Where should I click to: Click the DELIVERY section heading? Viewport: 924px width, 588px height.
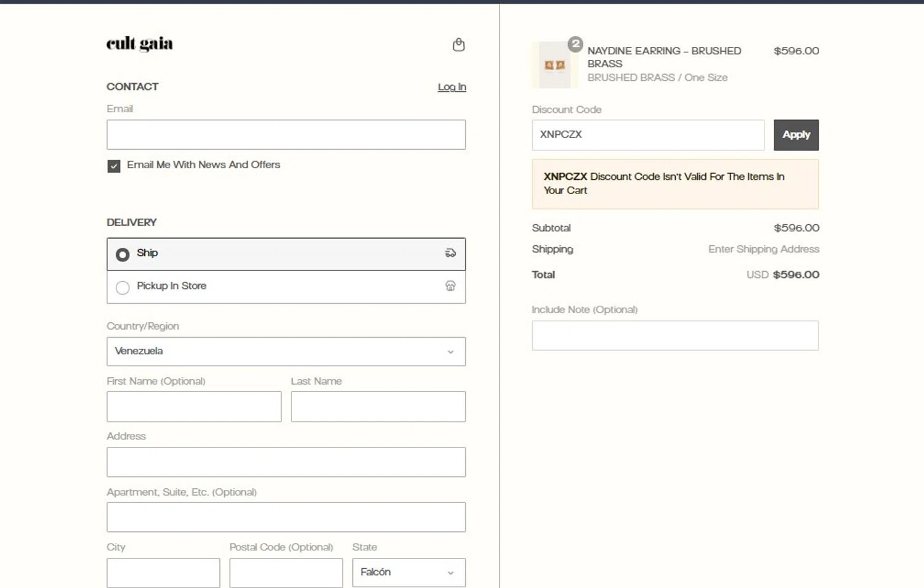[x=132, y=223]
